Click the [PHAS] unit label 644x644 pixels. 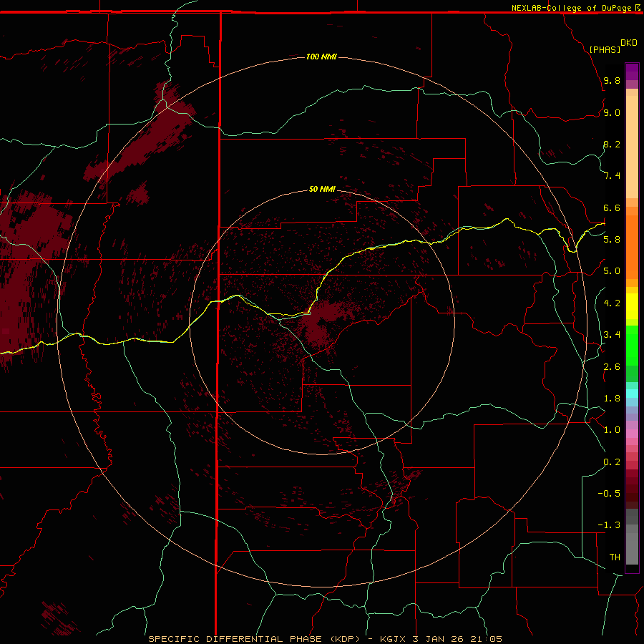coord(605,49)
